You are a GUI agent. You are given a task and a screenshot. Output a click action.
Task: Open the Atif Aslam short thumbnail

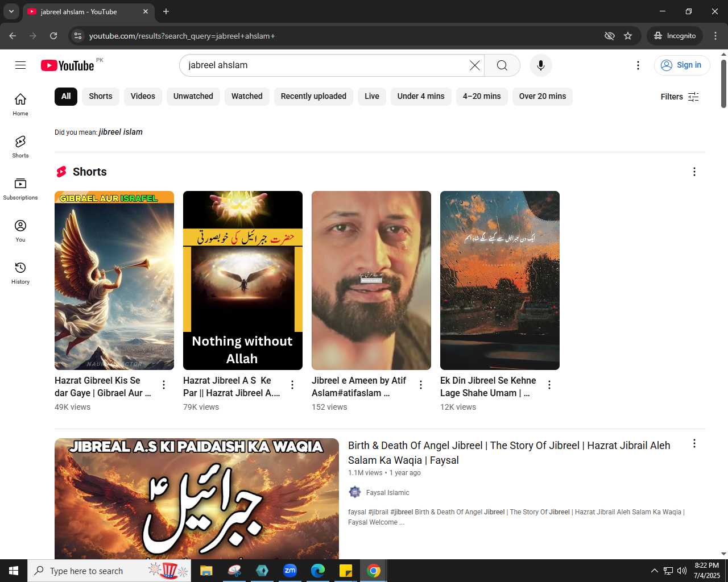pos(371,280)
